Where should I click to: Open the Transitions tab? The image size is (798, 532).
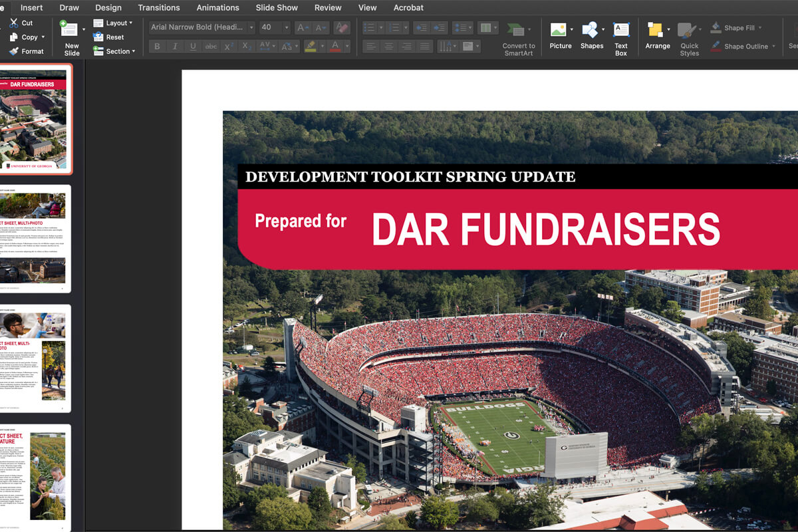coord(159,7)
